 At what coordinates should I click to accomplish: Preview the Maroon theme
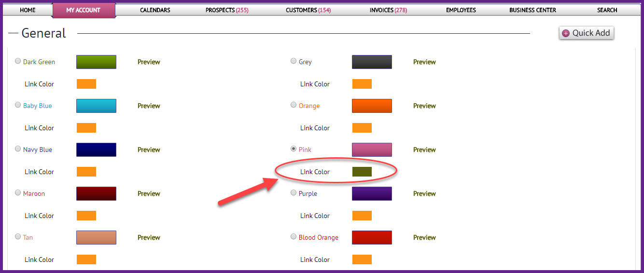[x=149, y=194]
